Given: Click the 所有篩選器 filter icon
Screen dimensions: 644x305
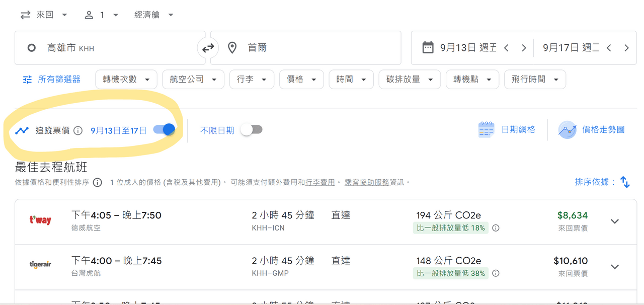Looking at the screenshot, I should [27, 80].
